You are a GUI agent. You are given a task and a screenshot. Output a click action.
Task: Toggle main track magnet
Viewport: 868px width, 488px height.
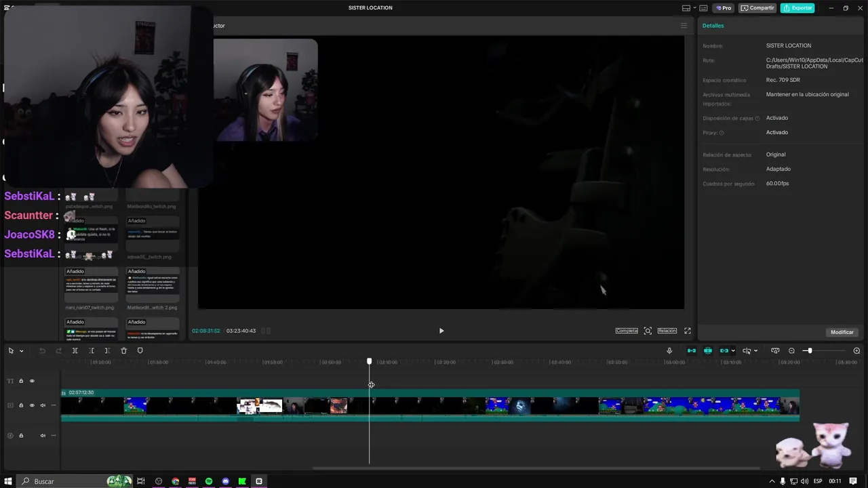[691, 350]
